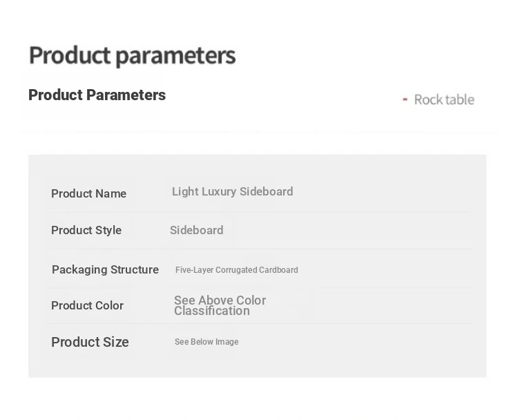Screen dimensions: 518x420
Task: Click the word Parameters in the bold subheading
Action: (126, 95)
